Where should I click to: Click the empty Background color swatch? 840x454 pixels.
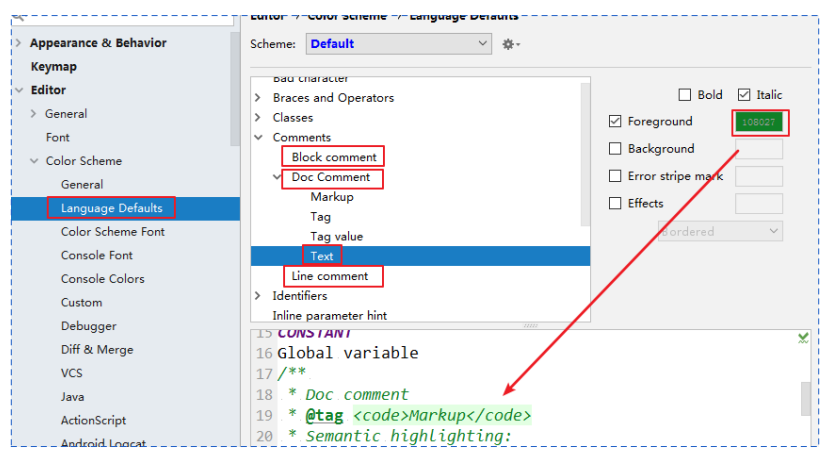click(x=759, y=149)
